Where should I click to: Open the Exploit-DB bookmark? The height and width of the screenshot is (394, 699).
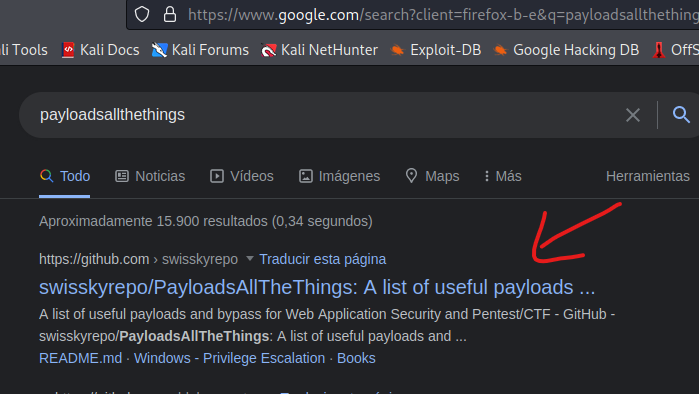[436, 50]
